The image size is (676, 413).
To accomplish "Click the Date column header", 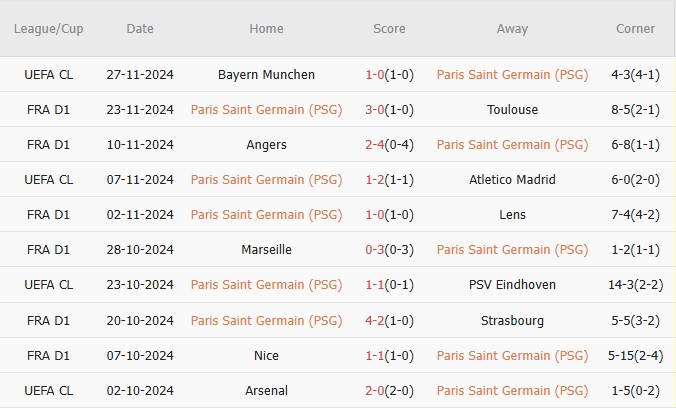I will 140,29.
